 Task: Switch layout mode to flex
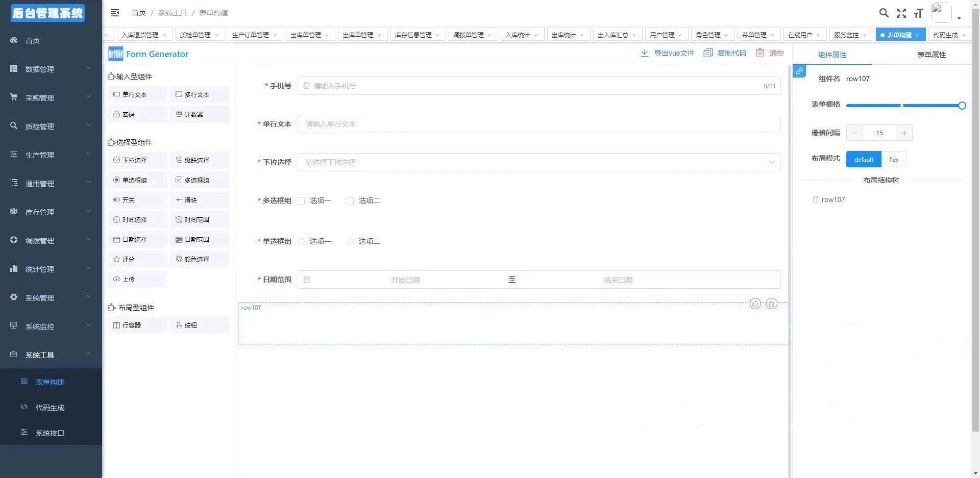tap(893, 159)
